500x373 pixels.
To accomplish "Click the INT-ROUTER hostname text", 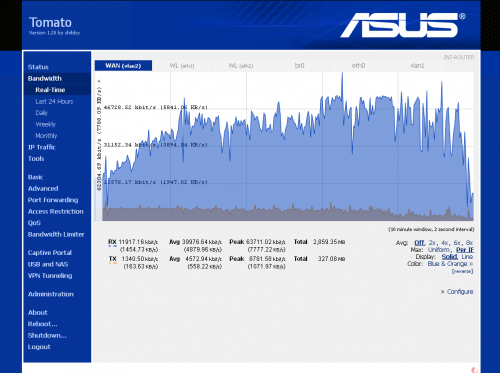I will [x=459, y=57].
